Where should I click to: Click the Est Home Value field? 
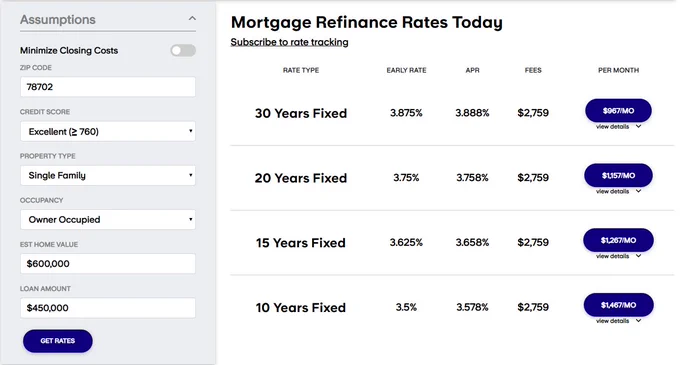pos(108,264)
